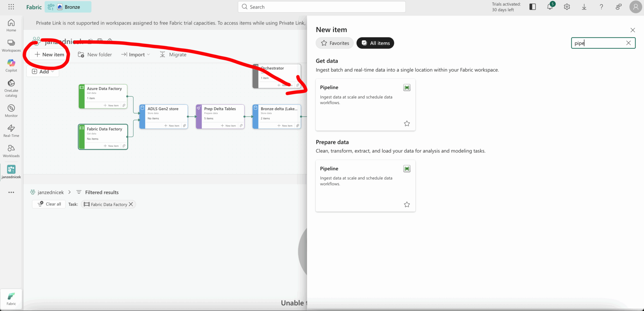
Task: Open settings gear icon
Action: [567, 7]
